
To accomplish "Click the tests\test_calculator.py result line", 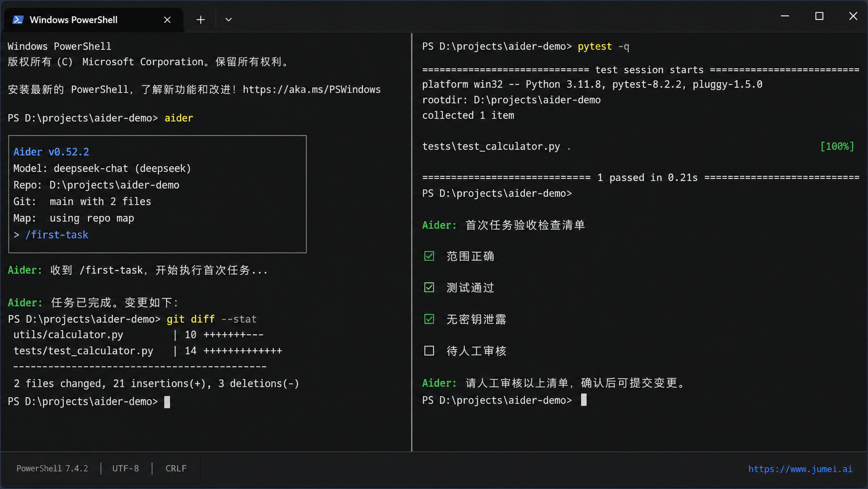I will [x=496, y=147].
